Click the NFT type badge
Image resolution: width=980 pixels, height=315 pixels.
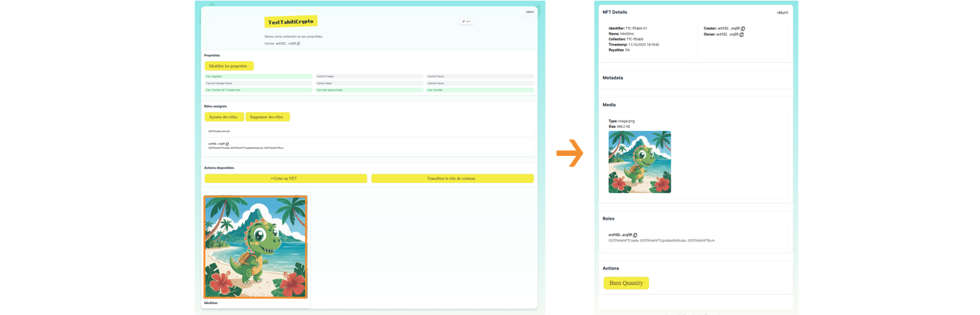tap(466, 21)
